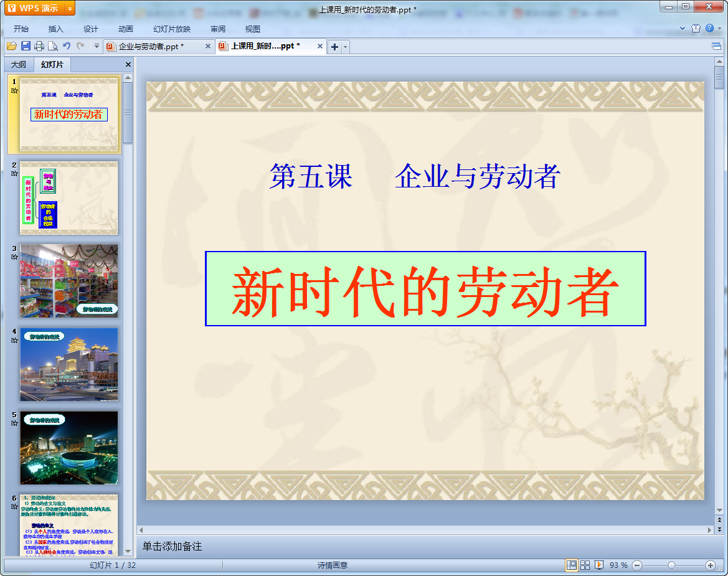Open the 开始 ribbon tab
The height and width of the screenshot is (576, 728).
[x=21, y=29]
